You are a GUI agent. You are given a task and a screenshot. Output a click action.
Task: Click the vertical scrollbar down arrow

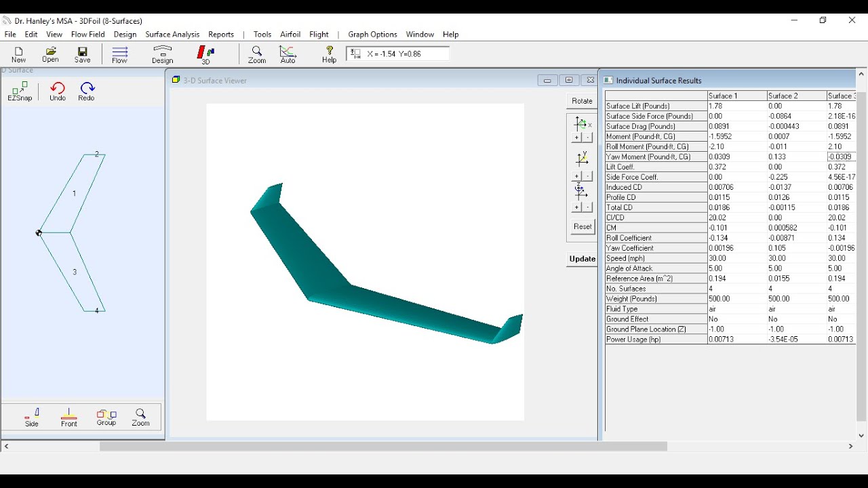coord(862,436)
